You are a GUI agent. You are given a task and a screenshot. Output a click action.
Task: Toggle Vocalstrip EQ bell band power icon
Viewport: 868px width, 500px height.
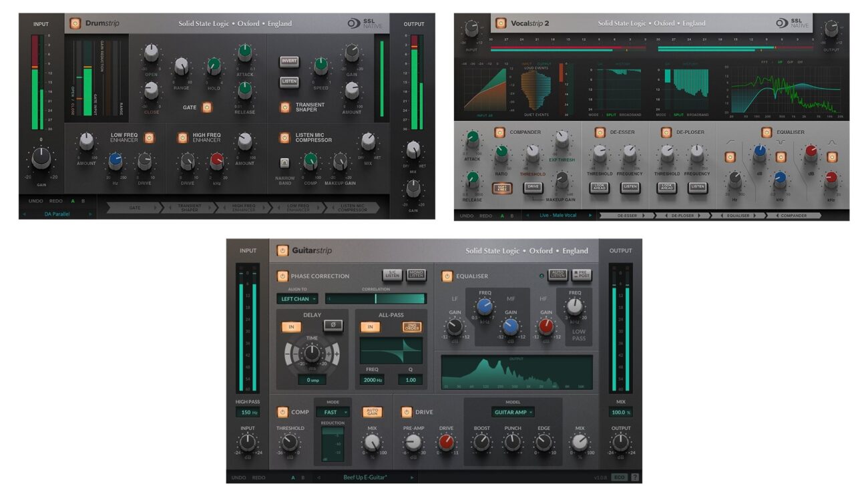click(x=831, y=157)
